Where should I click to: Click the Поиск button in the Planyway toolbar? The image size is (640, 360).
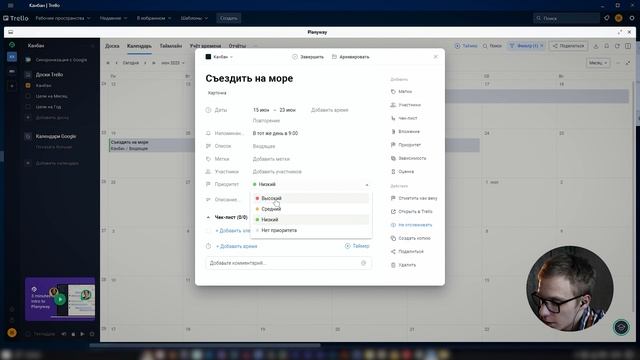tap(492, 46)
